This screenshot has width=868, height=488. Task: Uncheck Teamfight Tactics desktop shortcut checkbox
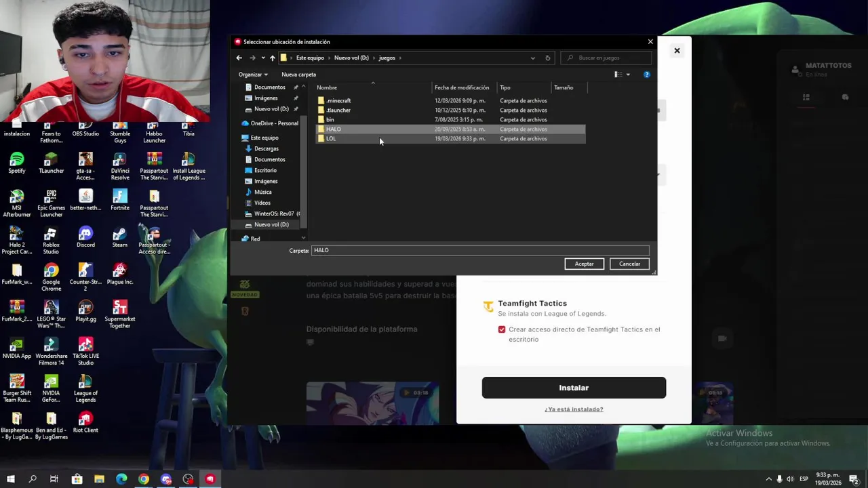coord(502,329)
